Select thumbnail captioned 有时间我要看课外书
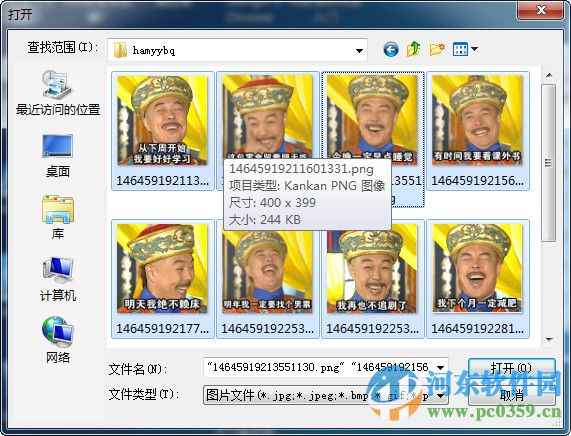Image resolution: width=571 pixels, height=436 pixels. pyautogui.click(x=477, y=120)
